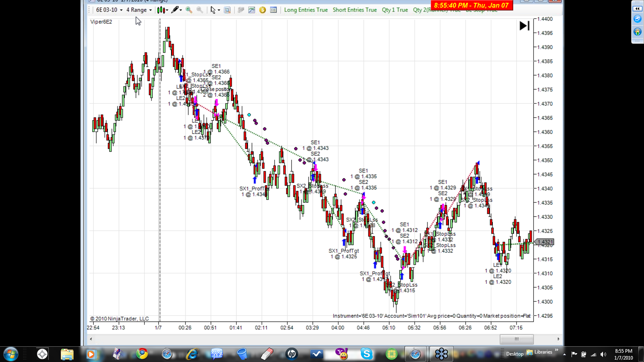Click the 1/7 date label on time axis
The image size is (644, 362).
[158, 327]
